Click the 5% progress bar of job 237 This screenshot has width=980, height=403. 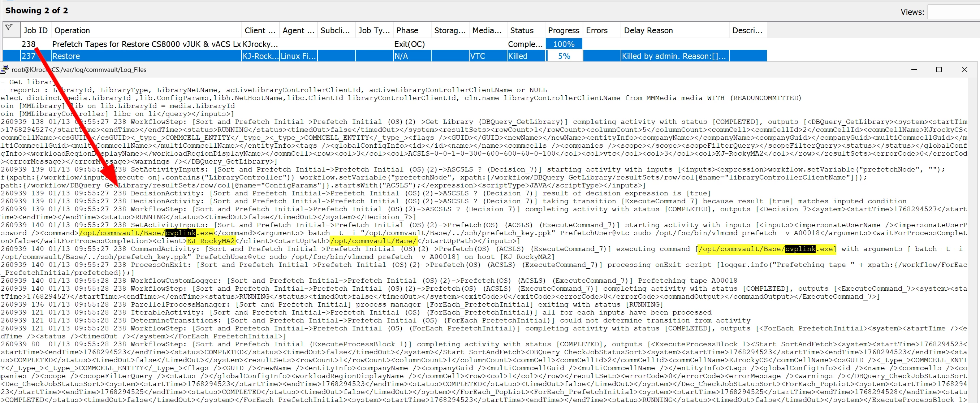tap(564, 56)
